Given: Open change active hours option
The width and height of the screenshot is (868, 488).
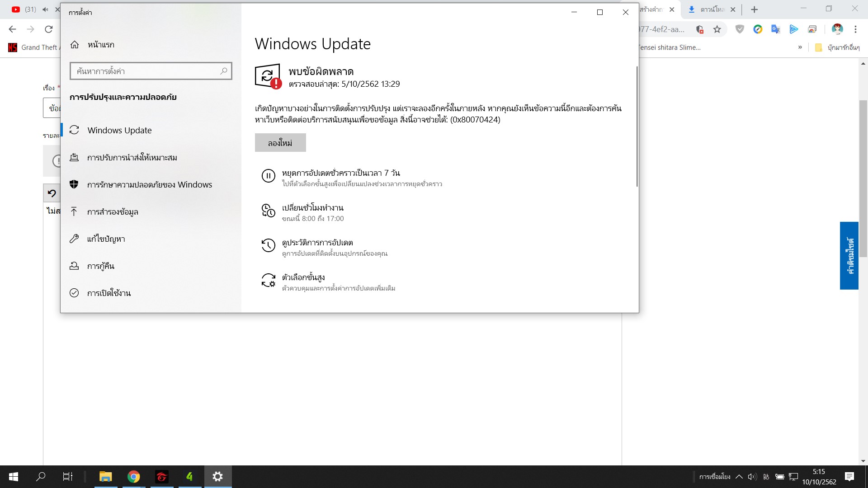Looking at the screenshot, I should click(x=312, y=208).
